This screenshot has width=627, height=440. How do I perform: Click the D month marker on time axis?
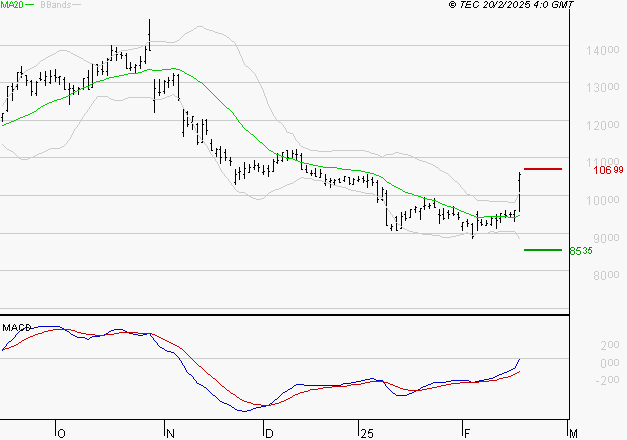(269, 434)
